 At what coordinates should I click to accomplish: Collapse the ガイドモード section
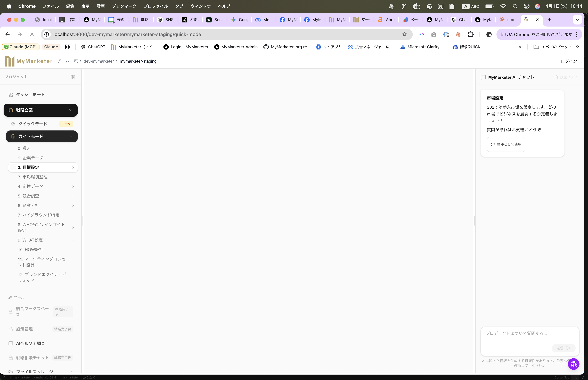coord(71,136)
